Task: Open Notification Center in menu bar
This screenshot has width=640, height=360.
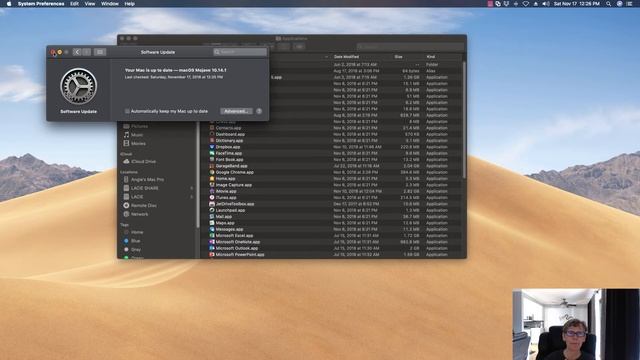Action: click(x=630, y=4)
